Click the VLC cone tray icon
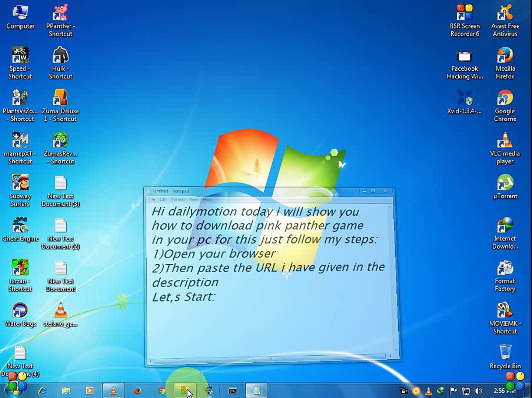This screenshot has height=398, width=532. pyautogui.click(x=428, y=391)
